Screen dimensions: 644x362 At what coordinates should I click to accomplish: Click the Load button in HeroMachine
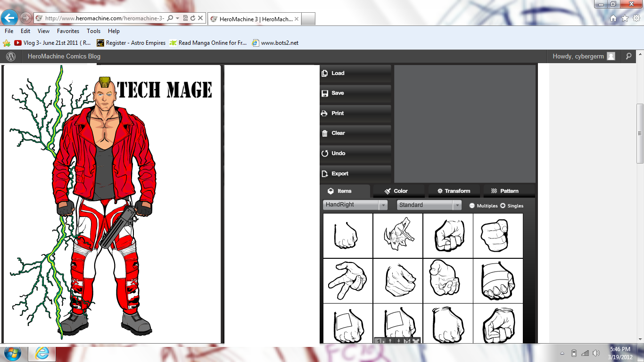pos(338,73)
